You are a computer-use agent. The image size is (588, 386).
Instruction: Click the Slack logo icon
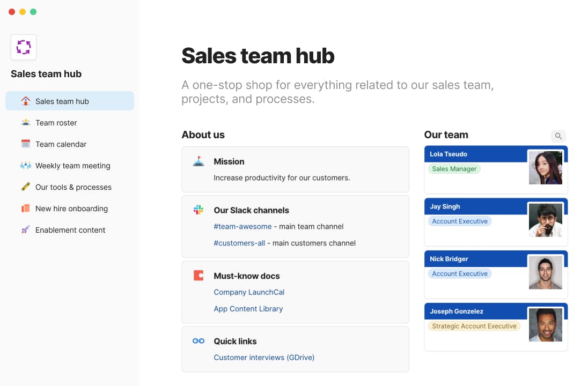pyautogui.click(x=199, y=210)
